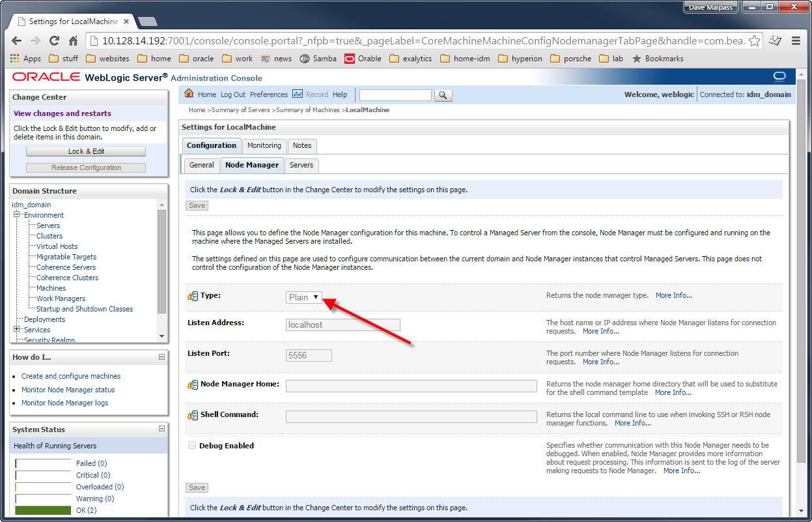Click the Apps grid icon in bookmarks bar
This screenshot has width=812, height=522.
pyautogui.click(x=15, y=59)
